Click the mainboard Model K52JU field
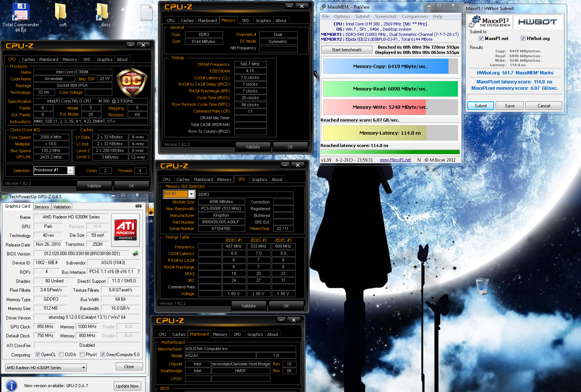This screenshot has height=392, width=581. pos(220,356)
